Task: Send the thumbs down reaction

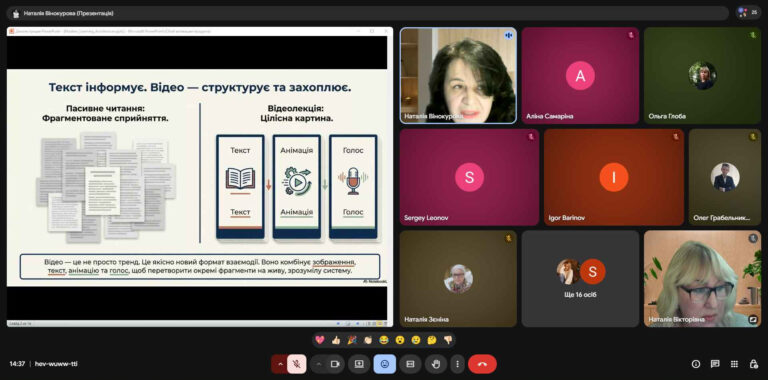Action: click(448, 340)
